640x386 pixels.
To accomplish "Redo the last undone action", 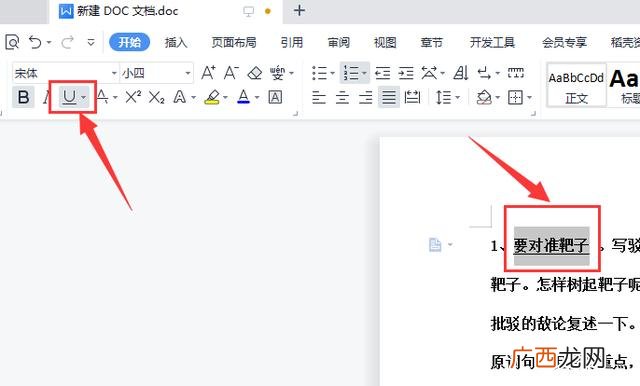I will (x=67, y=42).
